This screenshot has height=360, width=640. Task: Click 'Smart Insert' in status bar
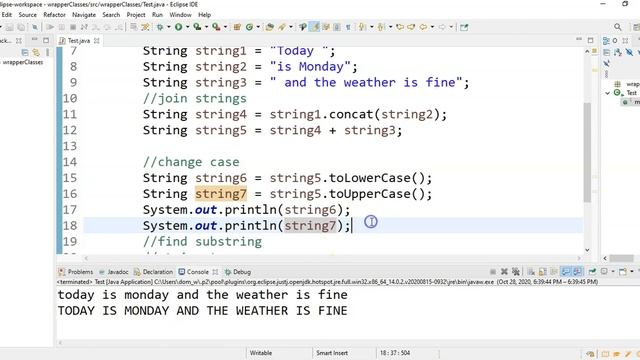[332, 353]
